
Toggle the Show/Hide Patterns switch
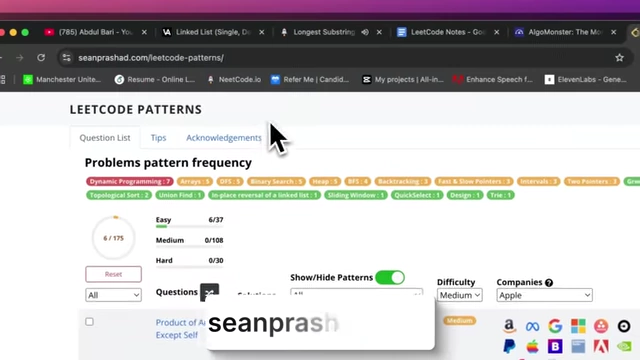(x=390, y=278)
